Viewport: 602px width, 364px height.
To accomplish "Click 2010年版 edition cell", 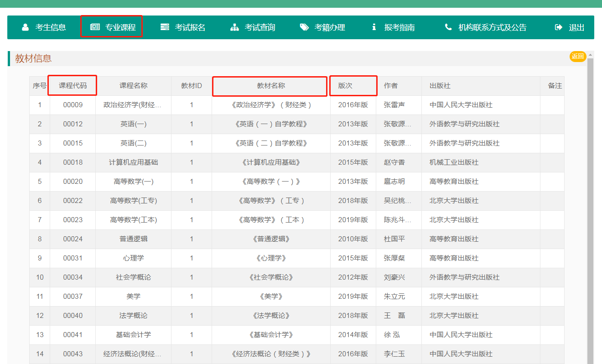I will [x=353, y=239].
